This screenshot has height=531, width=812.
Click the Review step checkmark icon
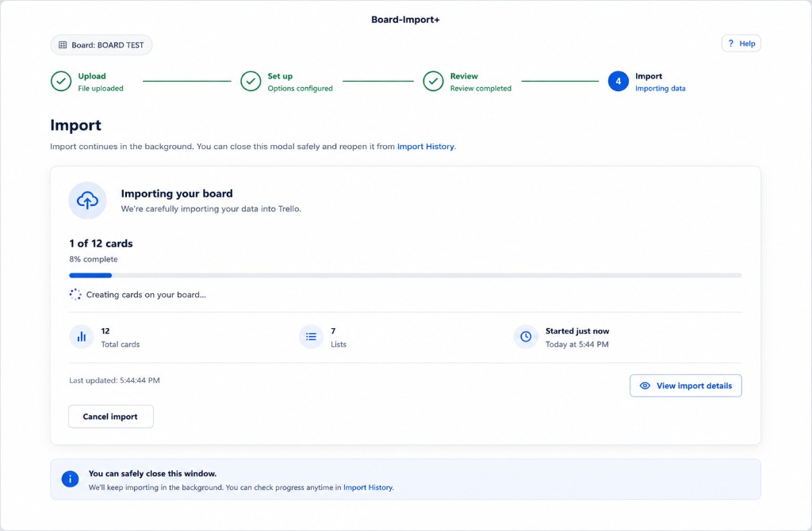click(433, 82)
